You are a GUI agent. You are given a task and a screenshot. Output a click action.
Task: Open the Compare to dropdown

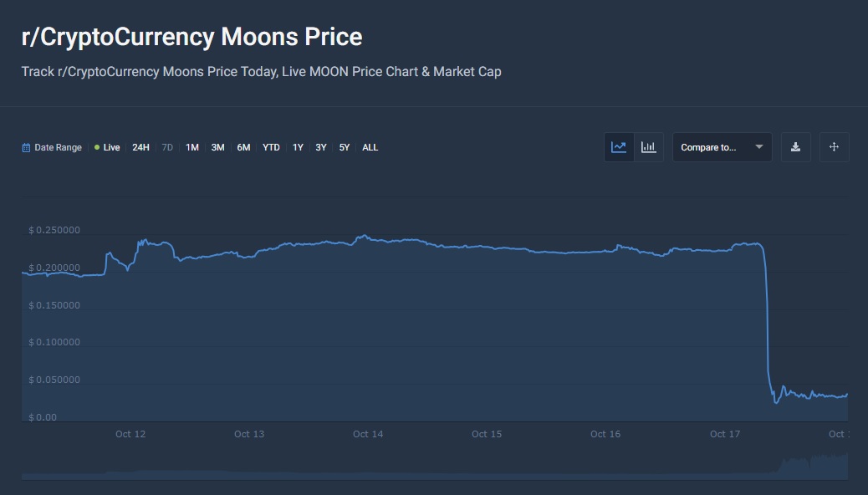tap(715, 147)
